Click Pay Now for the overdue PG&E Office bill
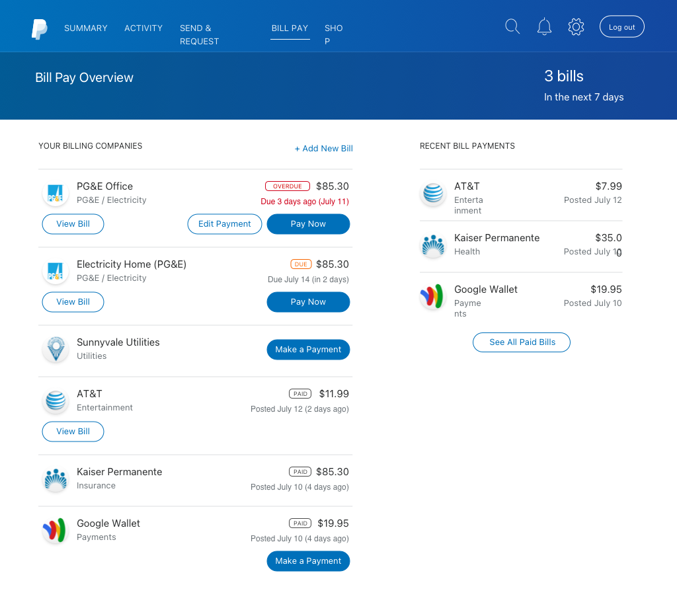 [308, 223]
